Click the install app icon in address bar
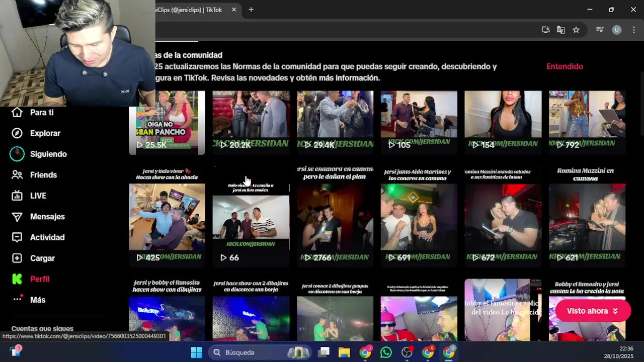The height and width of the screenshot is (362, 644). coord(545,30)
